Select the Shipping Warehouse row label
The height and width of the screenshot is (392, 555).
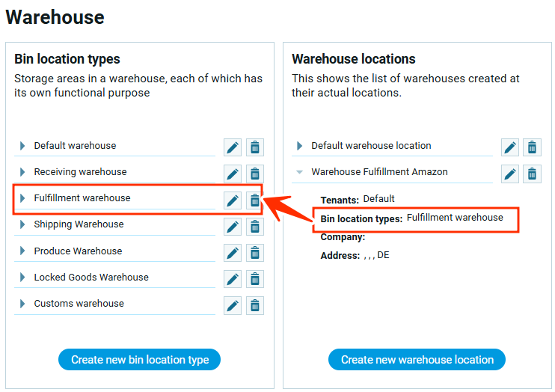click(79, 224)
